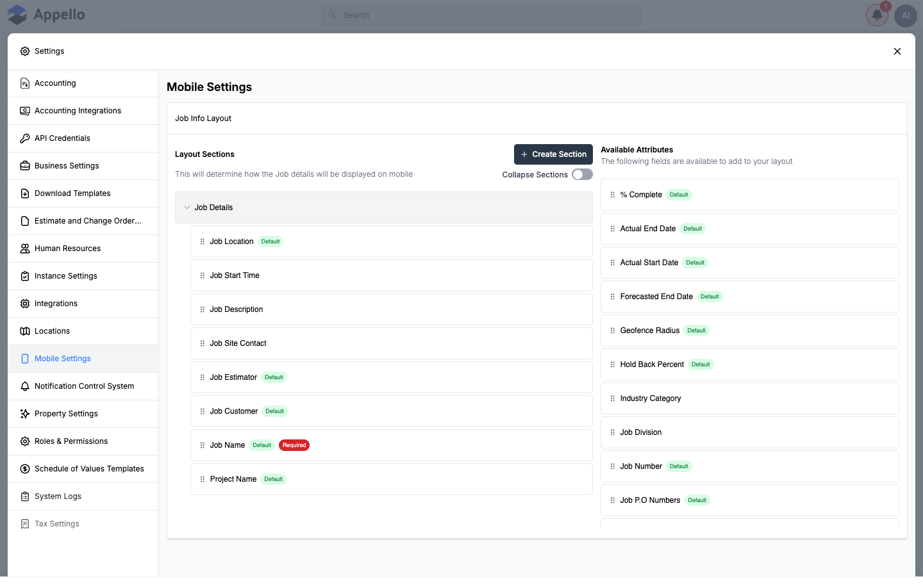This screenshot has width=923, height=588.
Task: Select the Job Customer row
Action: (391, 411)
